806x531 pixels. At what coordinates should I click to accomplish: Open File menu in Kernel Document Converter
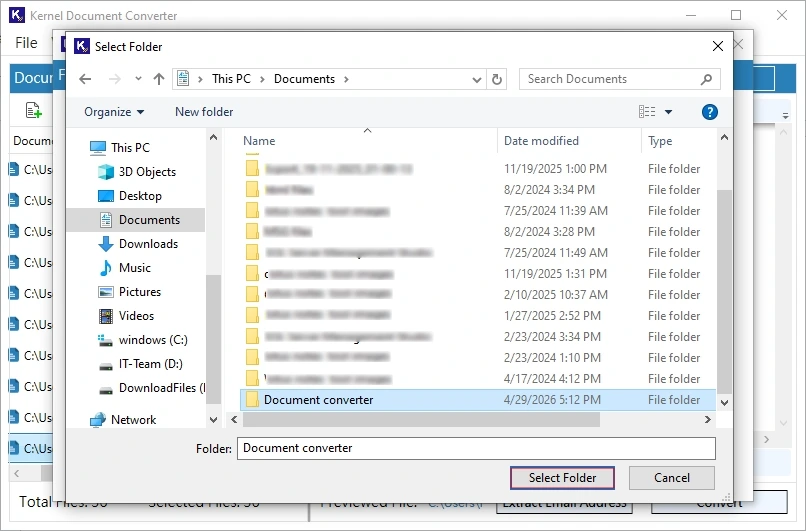click(26, 43)
